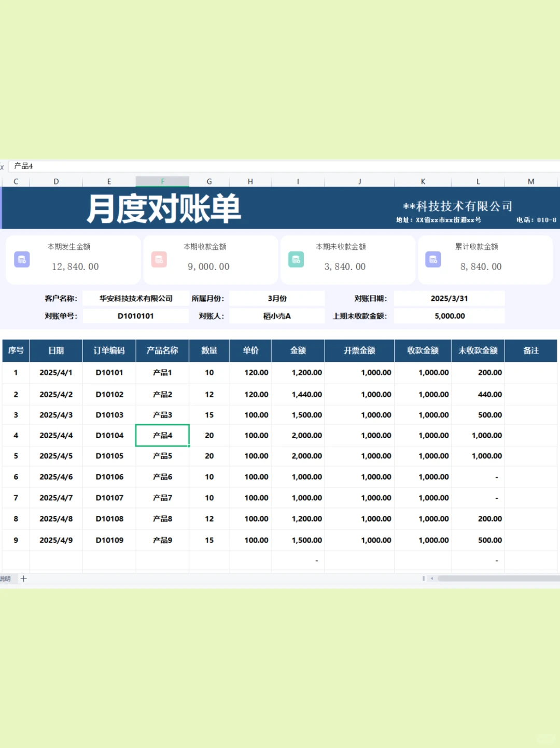The width and height of the screenshot is (560, 748).
Task: Click the purple icon on 累计收款金额 card
Action: [x=433, y=260]
